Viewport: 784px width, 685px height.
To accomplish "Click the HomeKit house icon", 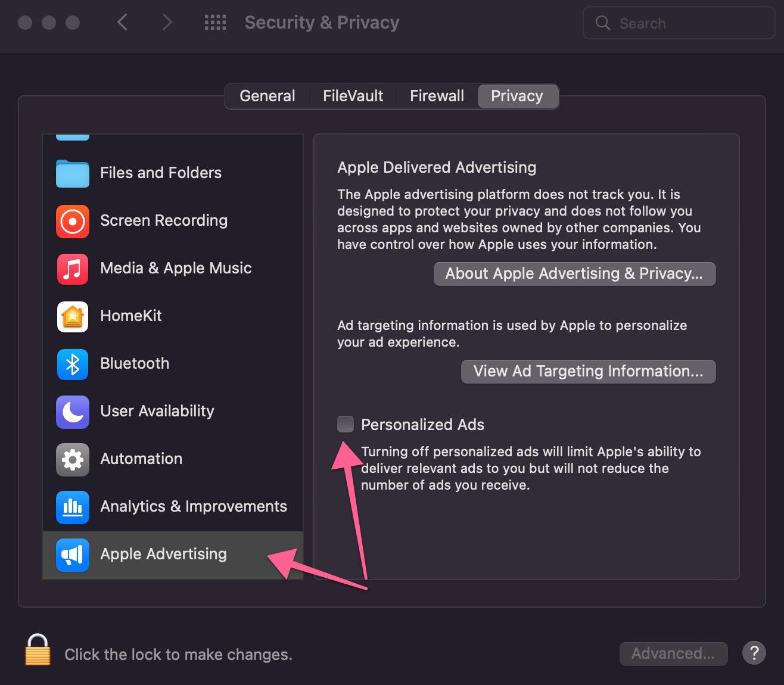I will point(73,316).
